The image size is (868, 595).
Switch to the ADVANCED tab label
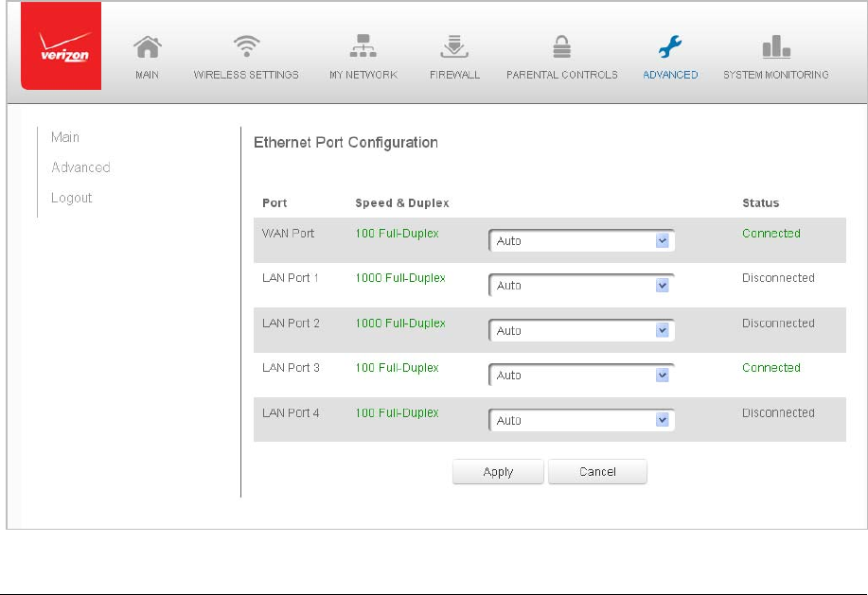tap(670, 75)
